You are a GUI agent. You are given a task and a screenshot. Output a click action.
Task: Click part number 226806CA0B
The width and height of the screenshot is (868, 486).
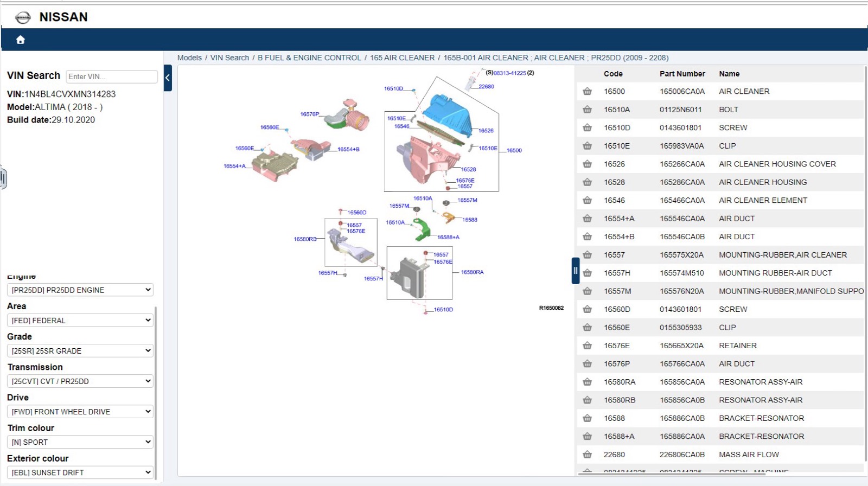(x=682, y=455)
